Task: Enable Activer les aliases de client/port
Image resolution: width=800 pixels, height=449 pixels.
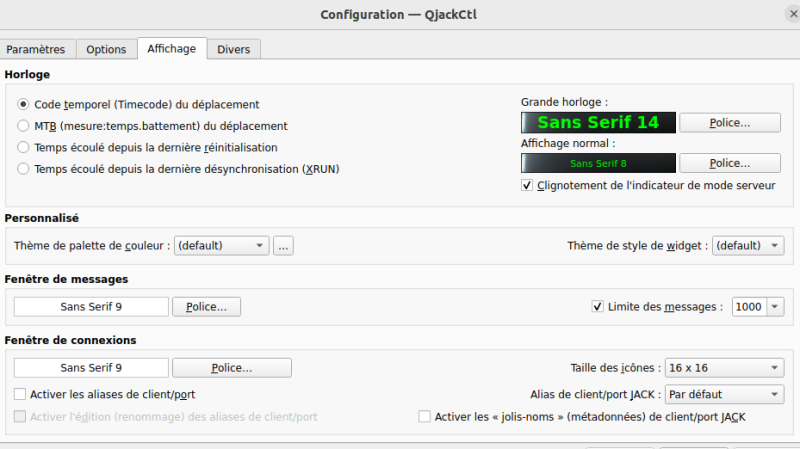Action: [21, 394]
